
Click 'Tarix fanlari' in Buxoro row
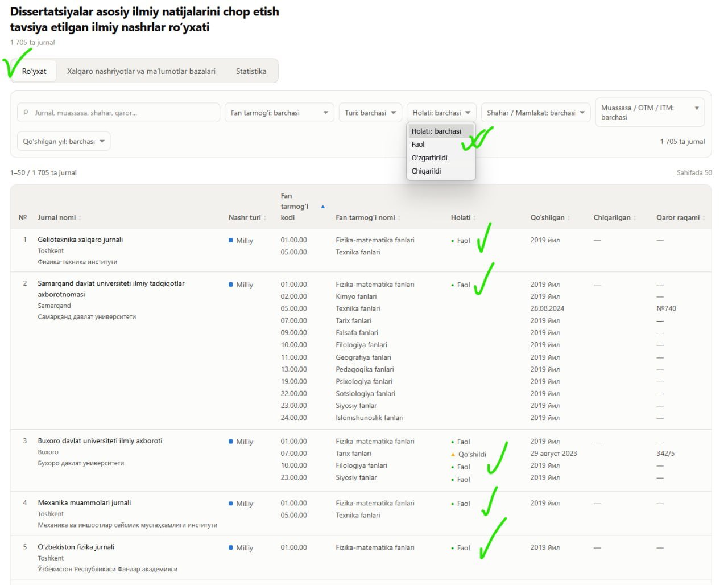click(353, 454)
